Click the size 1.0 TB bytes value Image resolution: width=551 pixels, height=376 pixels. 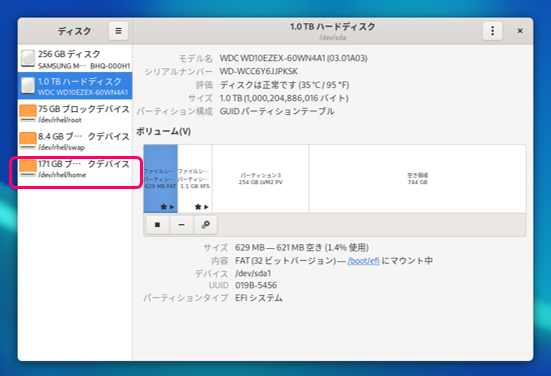click(x=284, y=98)
